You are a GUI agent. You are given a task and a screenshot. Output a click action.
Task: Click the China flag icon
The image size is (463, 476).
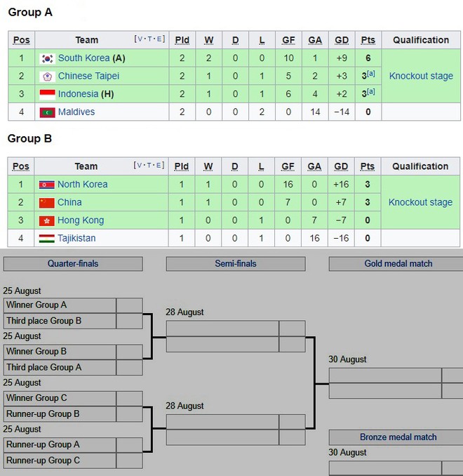(x=47, y=202)
